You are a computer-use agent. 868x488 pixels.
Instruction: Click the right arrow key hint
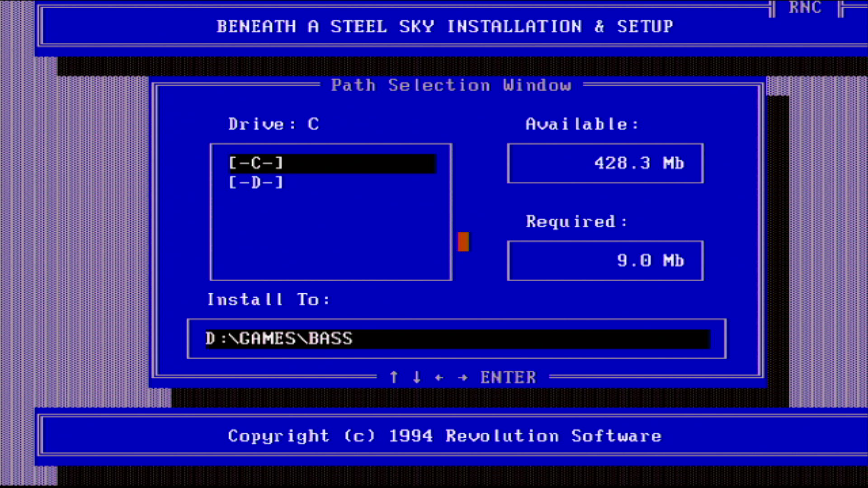coord(462,377)
